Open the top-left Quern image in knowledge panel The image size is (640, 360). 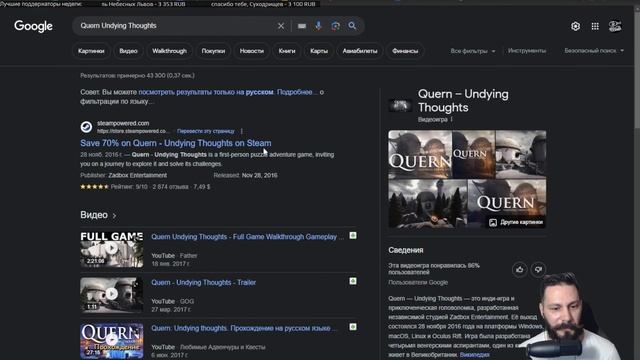420,155
